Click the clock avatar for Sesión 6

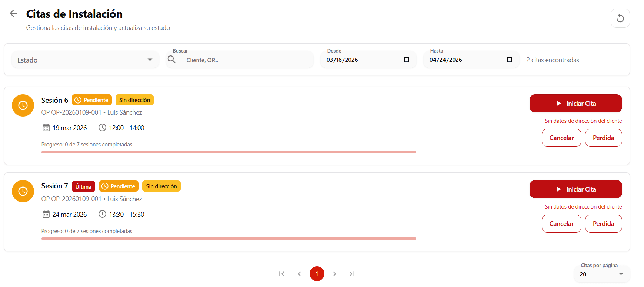click(x=23, y=105)
